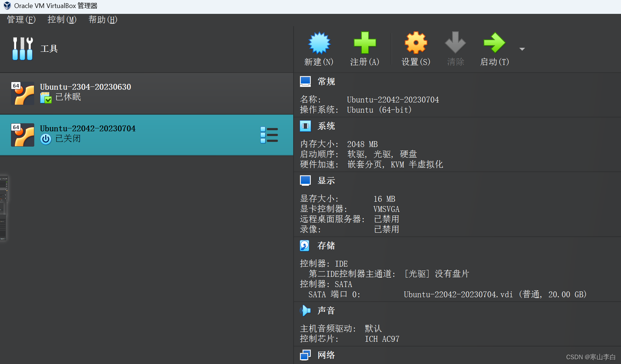Screen dimensions: 621x364
Task: Open the 帮助(H) menu
Action: pyautogui.click(x=103, y=20)
